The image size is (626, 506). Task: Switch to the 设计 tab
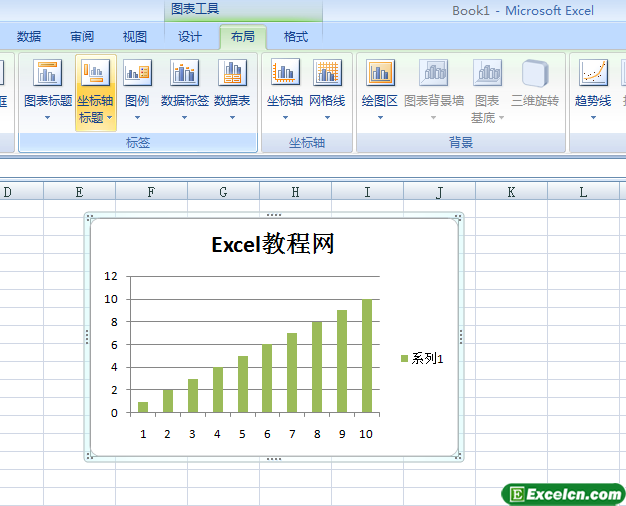coord(190,37)
